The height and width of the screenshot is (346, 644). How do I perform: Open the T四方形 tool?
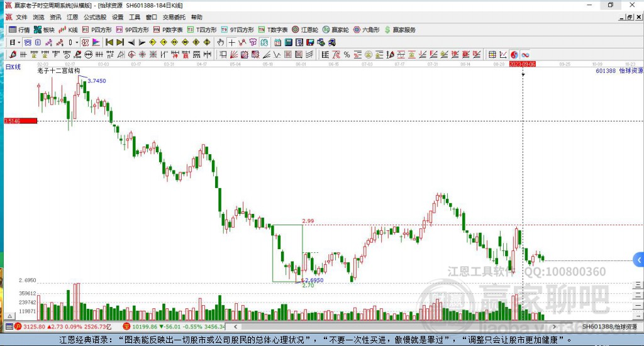202,30
